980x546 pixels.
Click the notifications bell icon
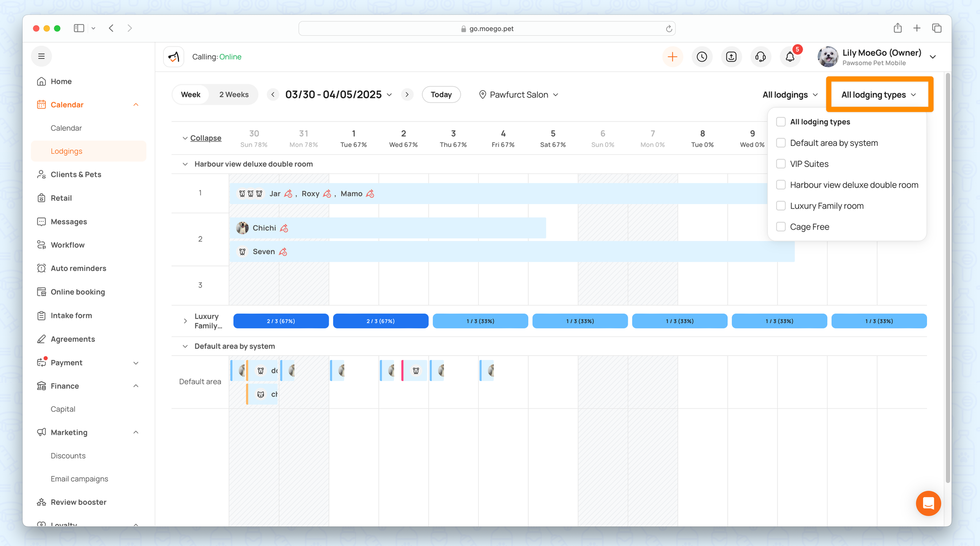790,57
